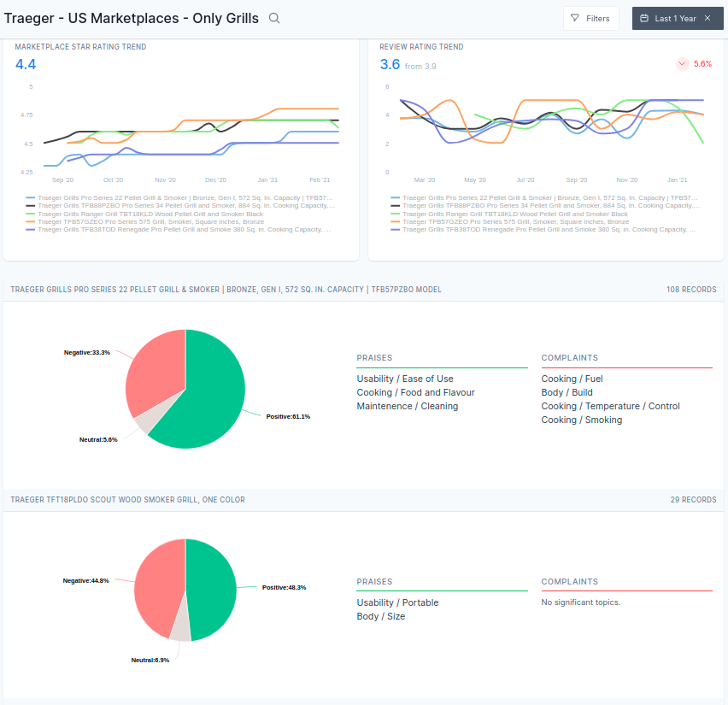Viewport: 728px width, 705px height.
Task: Open Cooking / Temperature / Control complaint
Action: coord(610,406)
